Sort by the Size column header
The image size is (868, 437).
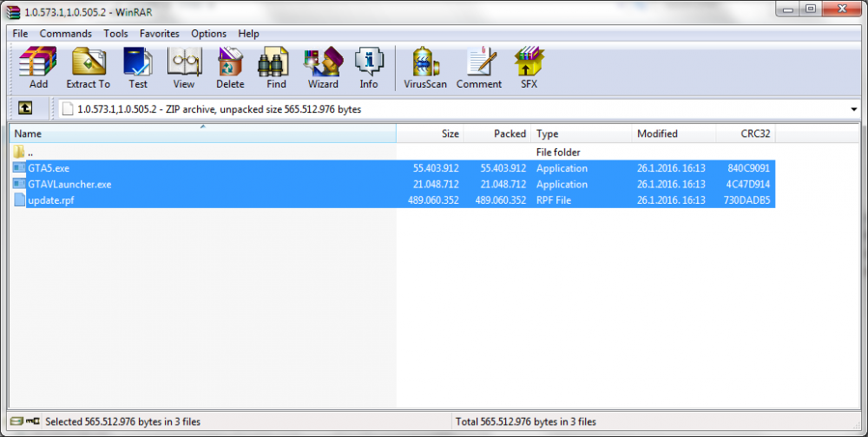click(x=431, y=134)
